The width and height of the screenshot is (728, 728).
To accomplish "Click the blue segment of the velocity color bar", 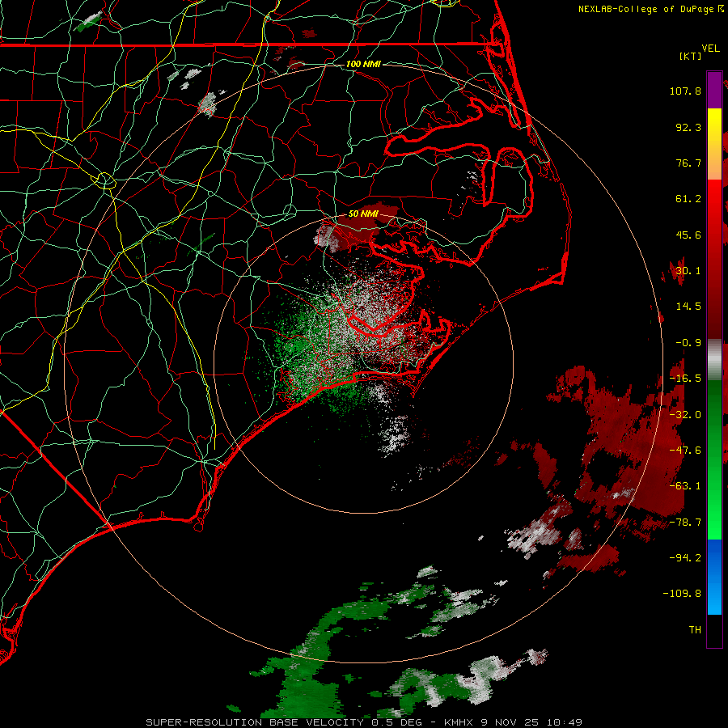I will (x=714, y=577).
